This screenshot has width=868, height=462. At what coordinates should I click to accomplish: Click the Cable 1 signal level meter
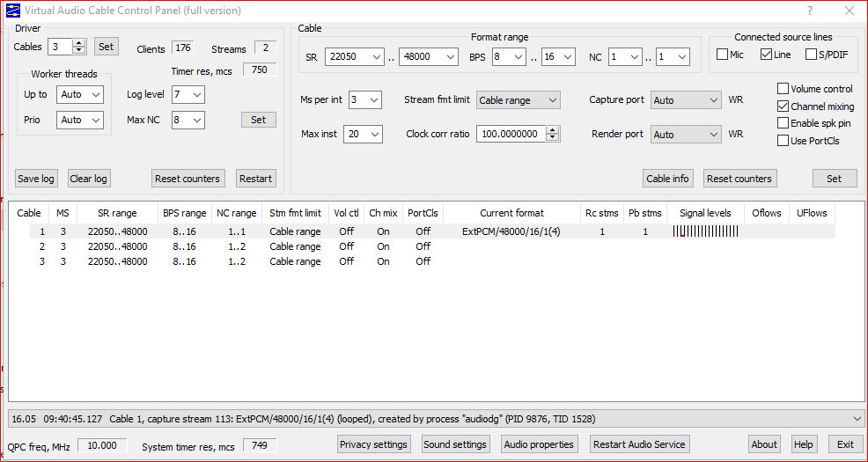click(706, 231)
